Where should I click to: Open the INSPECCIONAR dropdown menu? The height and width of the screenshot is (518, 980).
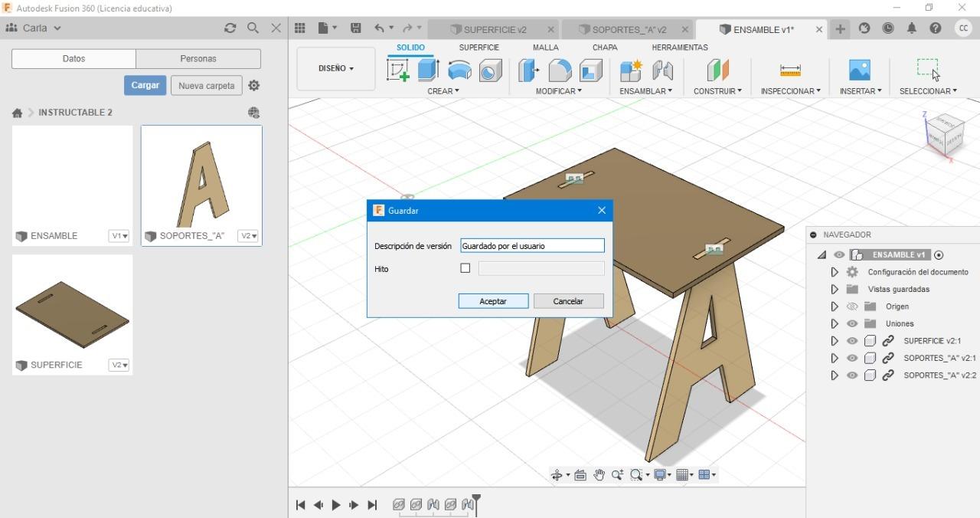[x=791, y=91]
